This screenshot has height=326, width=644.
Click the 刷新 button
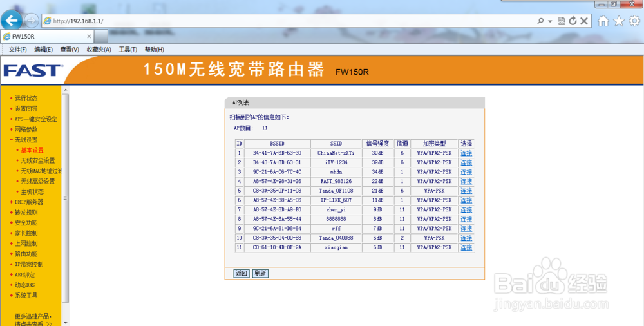point(260,273)
